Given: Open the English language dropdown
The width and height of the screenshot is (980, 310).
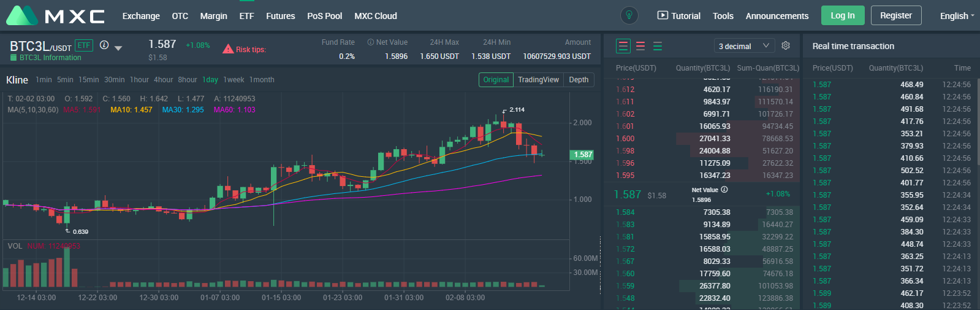Looking at the screenshot, I should pos(957,16).
